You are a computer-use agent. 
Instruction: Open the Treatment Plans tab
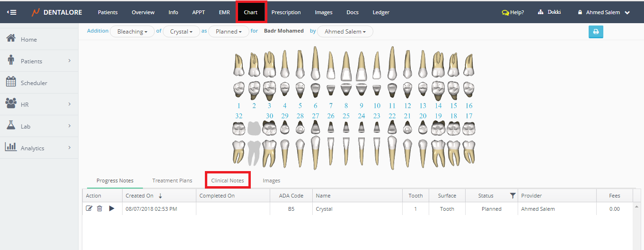[x=172, y=181]
